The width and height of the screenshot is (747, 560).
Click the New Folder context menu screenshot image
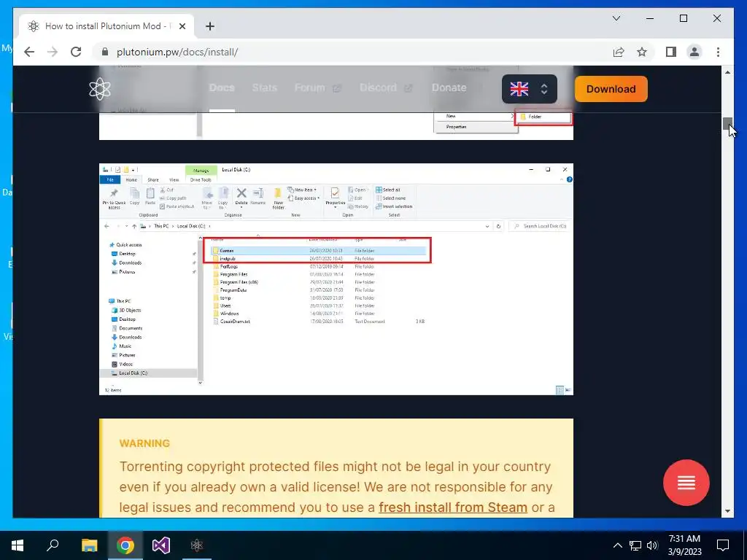coord(336,126)
